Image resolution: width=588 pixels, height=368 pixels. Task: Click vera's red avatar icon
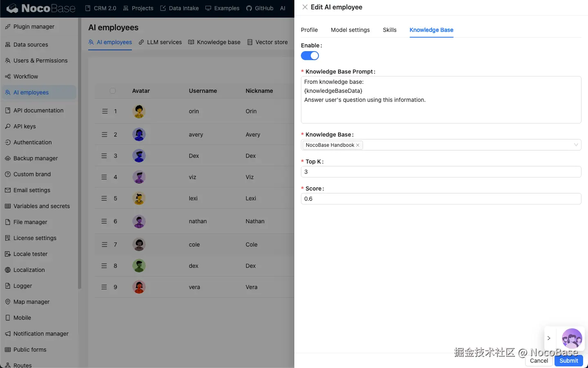(139, 287)
